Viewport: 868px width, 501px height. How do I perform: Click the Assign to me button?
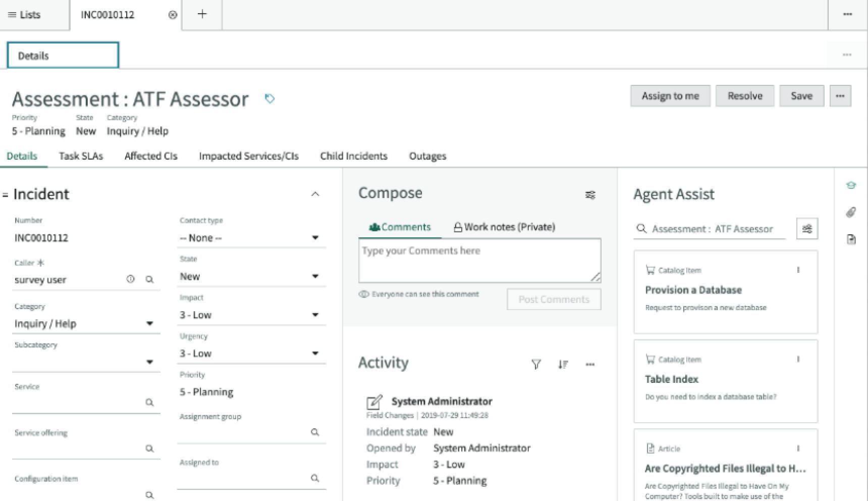coord(670,95)
